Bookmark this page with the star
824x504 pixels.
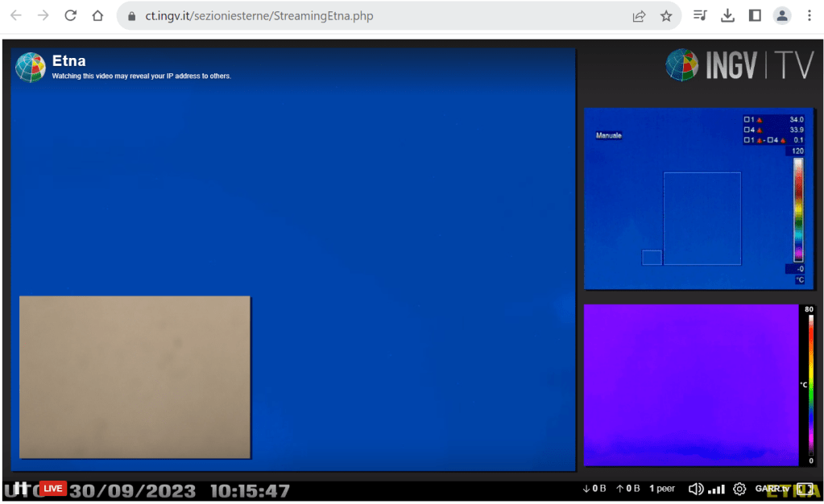coord(666,15)
